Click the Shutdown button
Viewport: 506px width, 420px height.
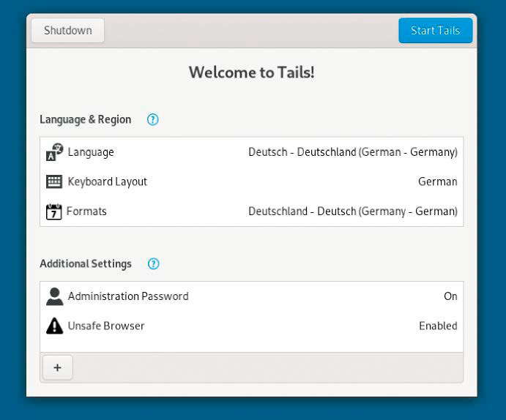coord(68,31)
